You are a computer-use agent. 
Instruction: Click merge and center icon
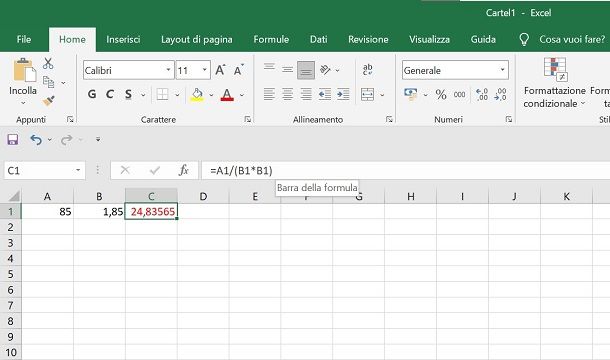click(x=367, y=94)
